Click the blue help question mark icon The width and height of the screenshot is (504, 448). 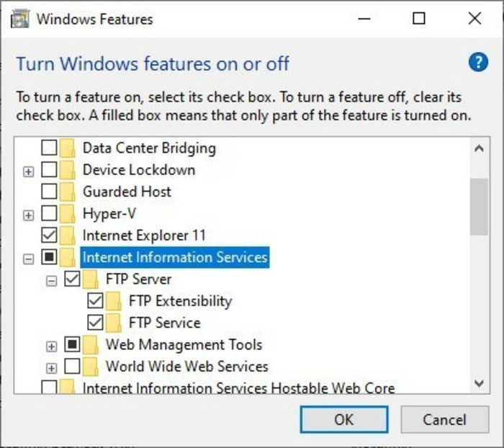point(478,63)
